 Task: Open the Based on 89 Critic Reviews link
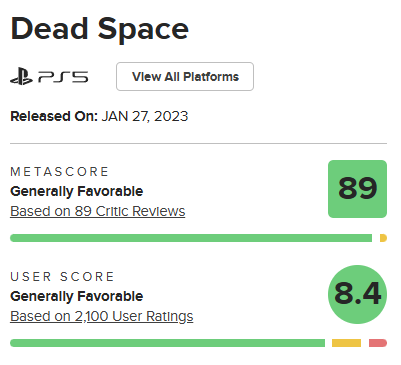[x=98, y=211]
